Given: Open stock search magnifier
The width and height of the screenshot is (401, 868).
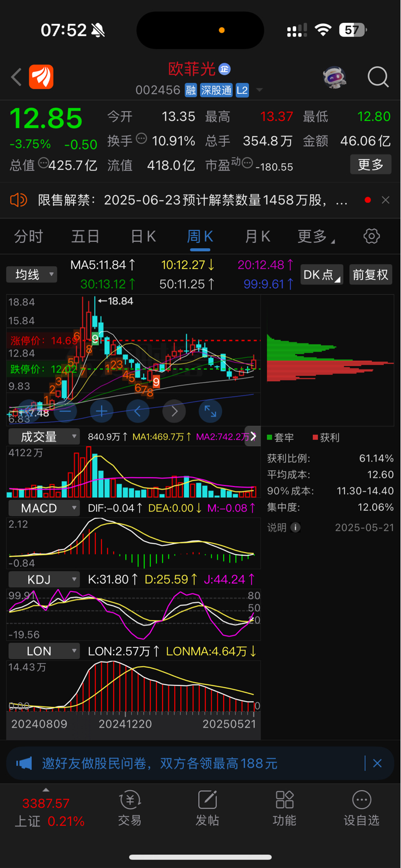Looking at the screenshot, I should (x=378, y=77).
